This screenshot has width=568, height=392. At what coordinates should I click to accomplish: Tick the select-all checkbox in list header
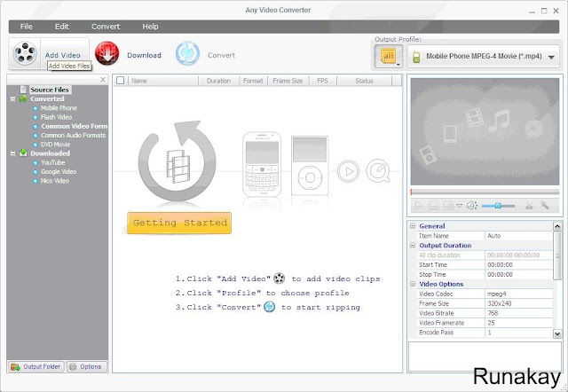coord(121,81)
